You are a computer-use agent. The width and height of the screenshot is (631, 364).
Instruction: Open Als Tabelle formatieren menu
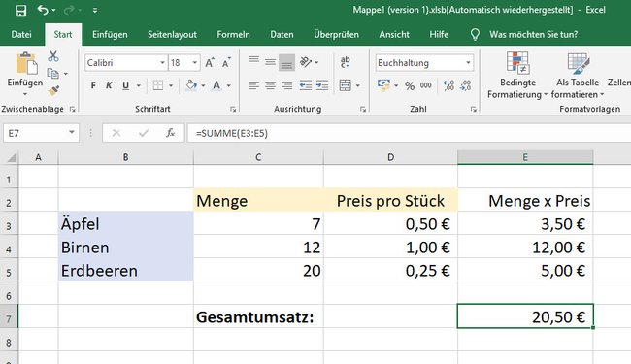pyautogui.click(x=578, y=76)
